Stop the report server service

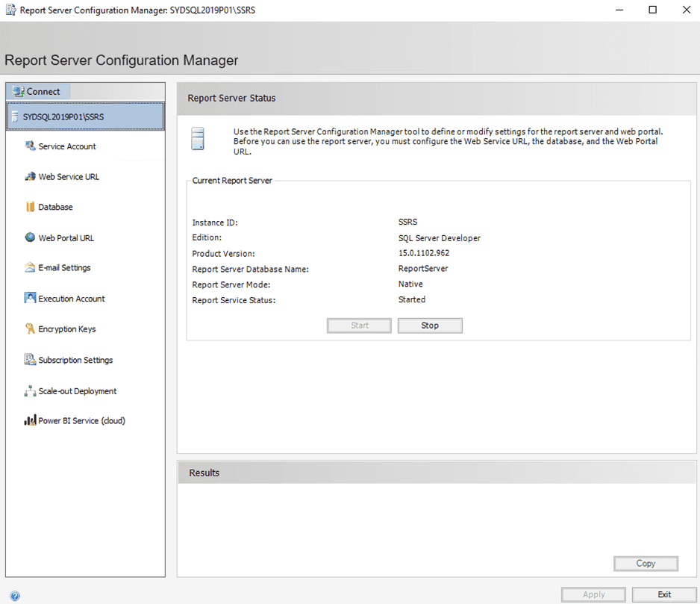(x=430, y=326)
